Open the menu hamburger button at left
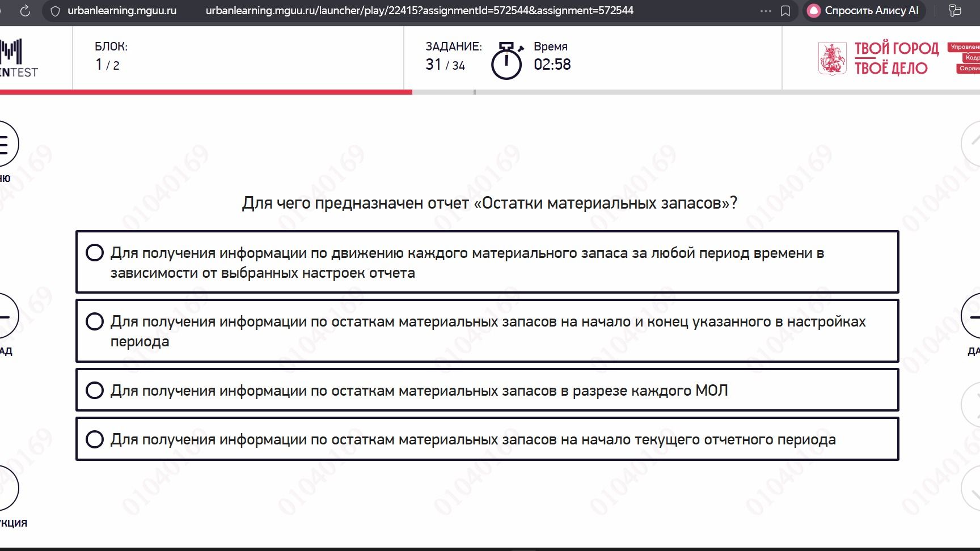 6,144
